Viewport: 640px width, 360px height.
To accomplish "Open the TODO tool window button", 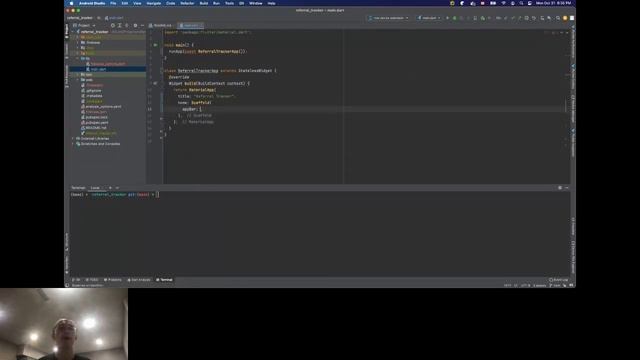I will 92,280.
